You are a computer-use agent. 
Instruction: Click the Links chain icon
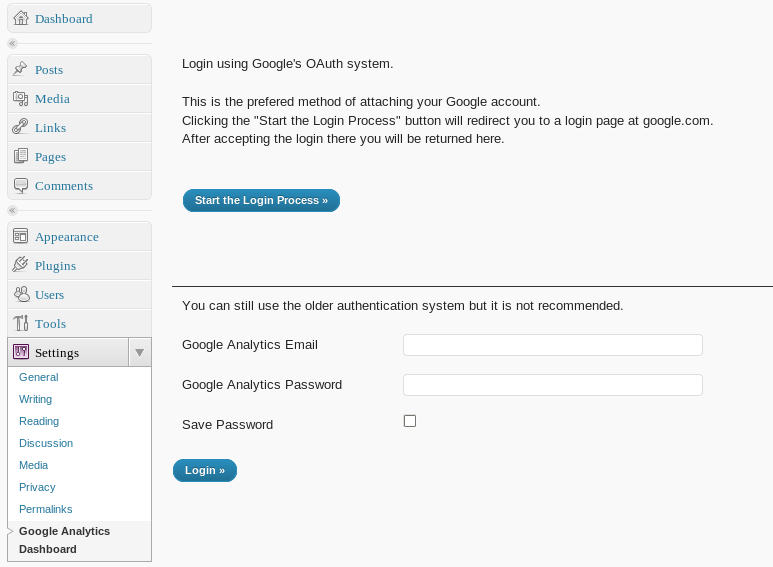coord(21,128)
